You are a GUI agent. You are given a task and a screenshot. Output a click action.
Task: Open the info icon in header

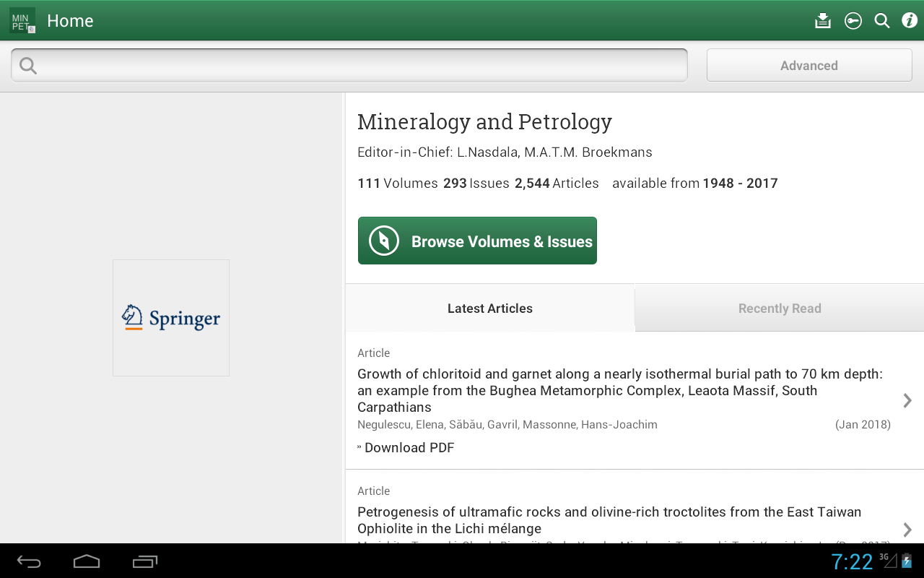click(x=910, y=21)
